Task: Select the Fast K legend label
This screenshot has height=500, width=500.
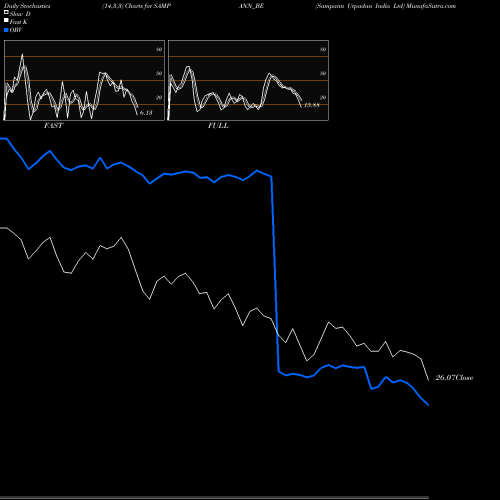Action: tap(19, 22)
